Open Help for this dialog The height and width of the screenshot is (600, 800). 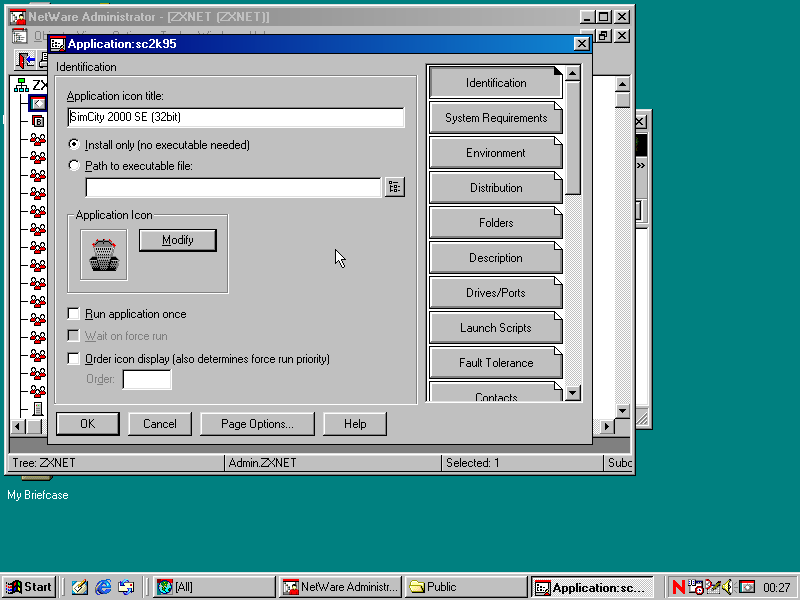(355, 424)
